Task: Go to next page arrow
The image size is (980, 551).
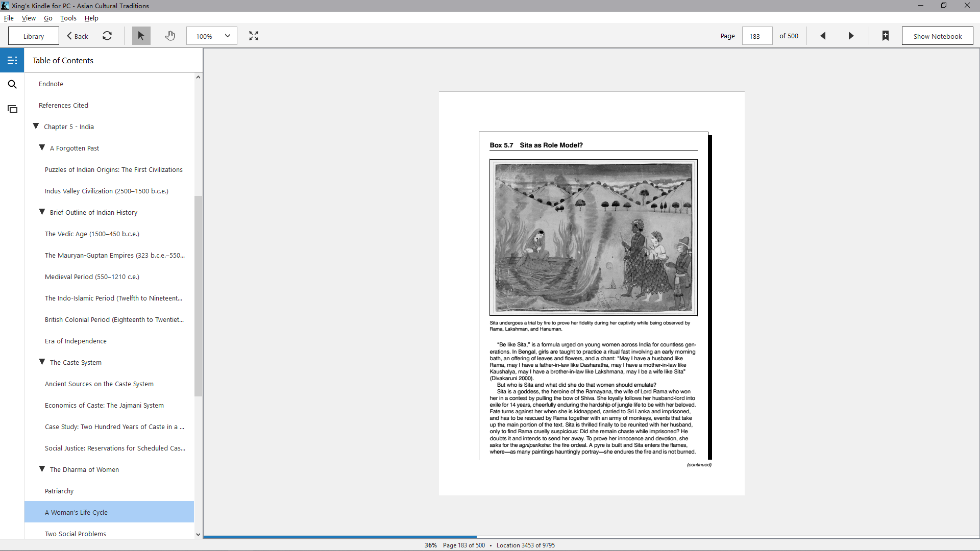Action: (851, 36)
